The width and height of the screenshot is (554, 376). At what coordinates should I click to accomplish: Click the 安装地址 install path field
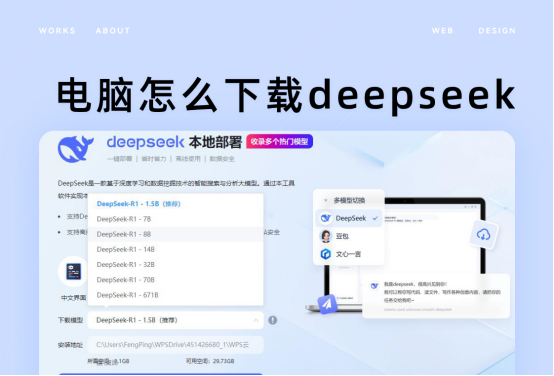coord(176,345)
